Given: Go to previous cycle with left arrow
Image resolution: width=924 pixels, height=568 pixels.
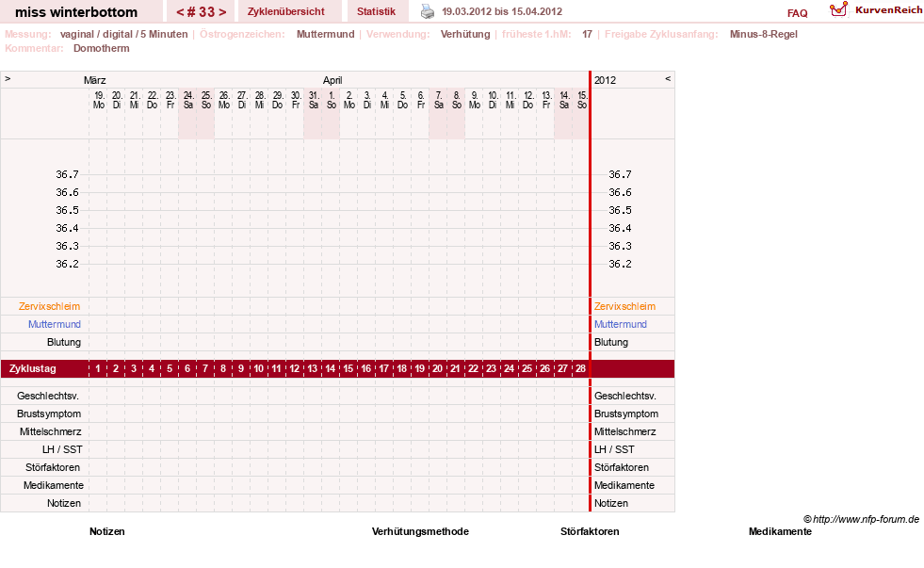Looking at the screenshot, I should pos(180,12).
